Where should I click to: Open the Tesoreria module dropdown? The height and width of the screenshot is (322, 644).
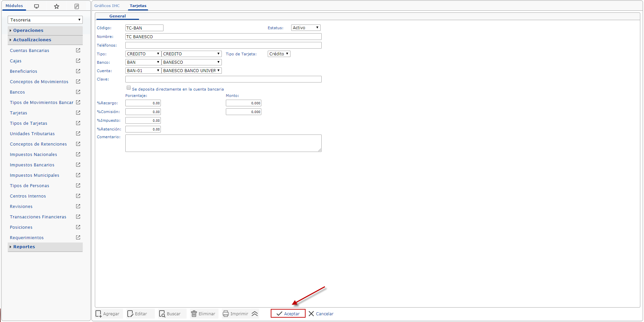(x=45, y=20)
